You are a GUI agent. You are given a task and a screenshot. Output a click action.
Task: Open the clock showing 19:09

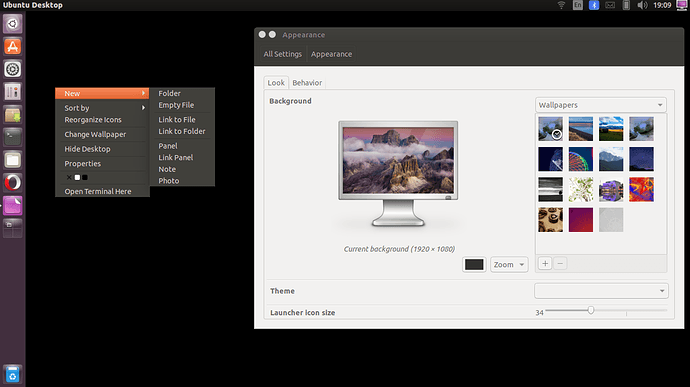(x=662, y=5)
